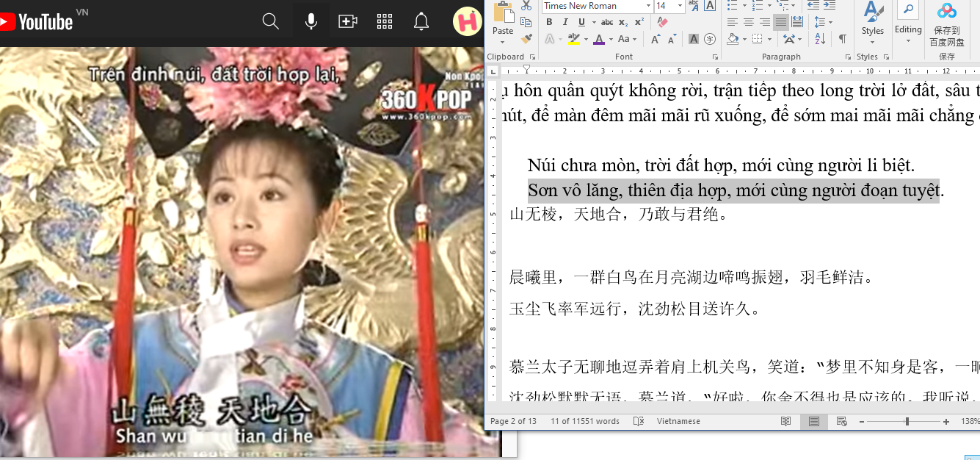Open the font size 14 dropdown
Screen dimensions: 980x460
tap(680, 6)
